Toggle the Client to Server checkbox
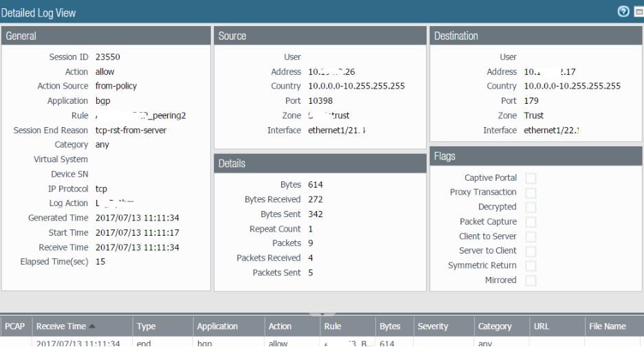This screenshot has width=644, height=347. coord(531,236)
